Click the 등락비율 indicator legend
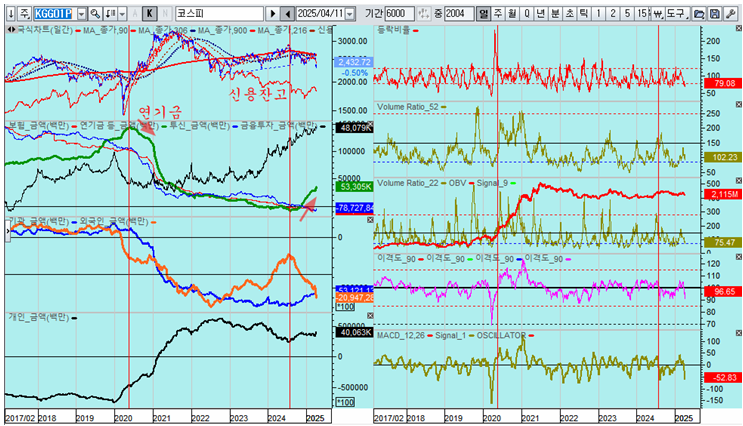 coord(393,30)
